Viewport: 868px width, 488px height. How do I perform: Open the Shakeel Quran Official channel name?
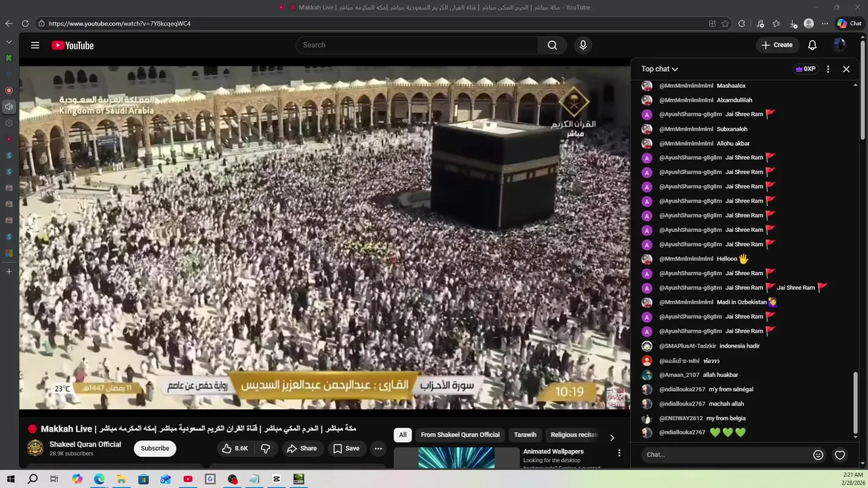[85, 445]
